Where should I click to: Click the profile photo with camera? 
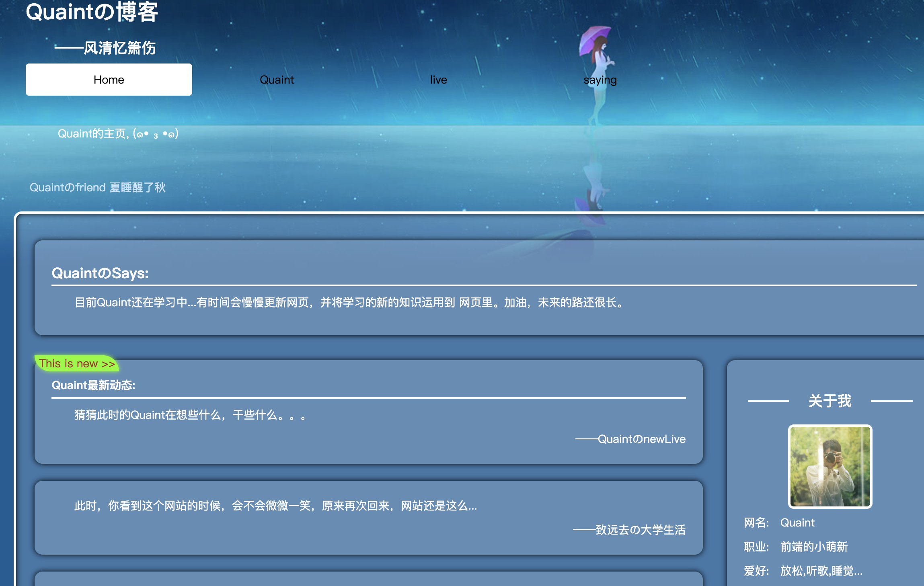pyautogui.click(x=830, y=467)
